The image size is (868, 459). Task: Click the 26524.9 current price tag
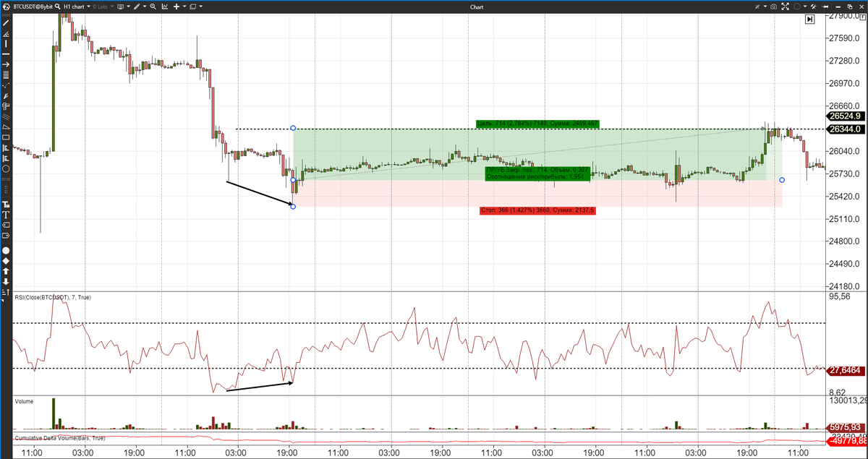click(846, 116)
